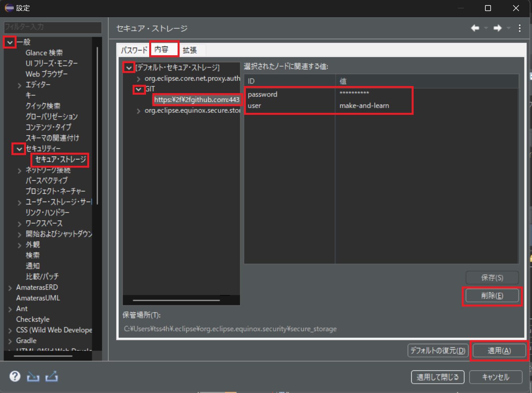Click the export preferences icon
Image resolution: width=532 pixels, height=393 pixels.
(x=52, y=376)
